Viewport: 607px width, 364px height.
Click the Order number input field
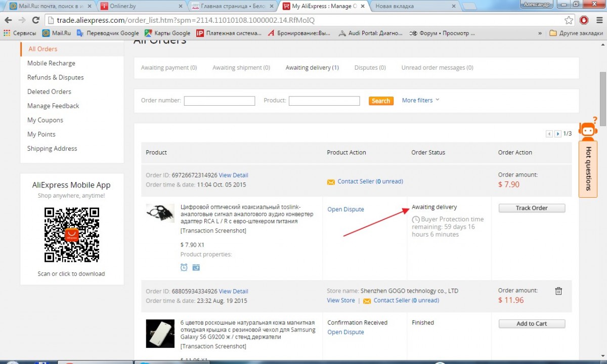coord(220,101)
